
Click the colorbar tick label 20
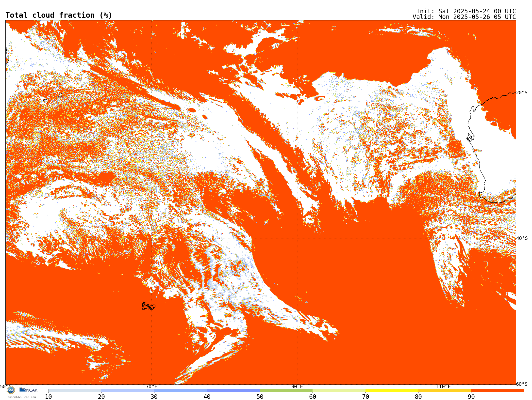click(101, 397)
